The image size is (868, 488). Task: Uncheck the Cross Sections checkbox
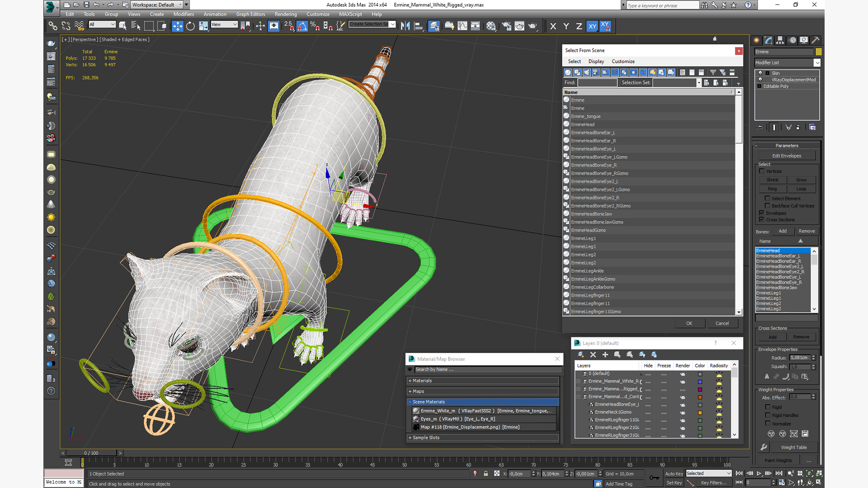point(762,220)
